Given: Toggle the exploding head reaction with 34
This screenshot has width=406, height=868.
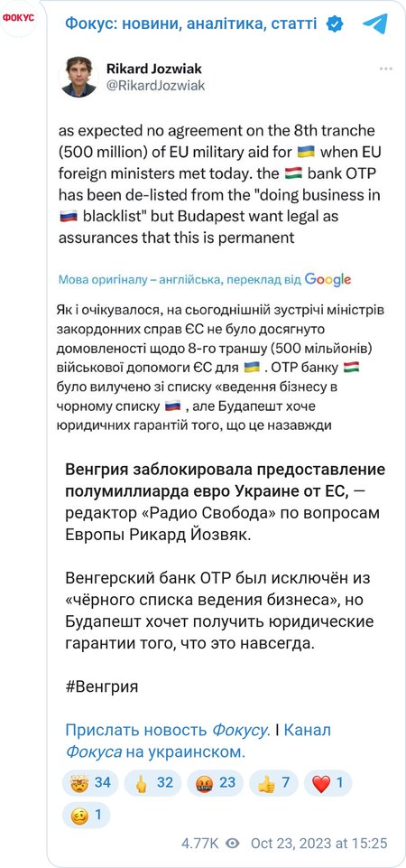Looking at the screenshot, I should pyautogui.click(x=89, y=783).
